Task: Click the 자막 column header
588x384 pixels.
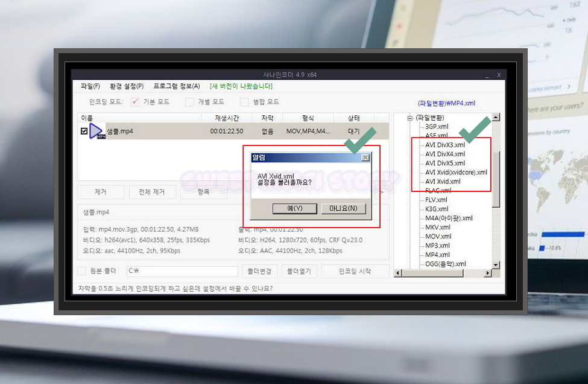Action: 267,118
